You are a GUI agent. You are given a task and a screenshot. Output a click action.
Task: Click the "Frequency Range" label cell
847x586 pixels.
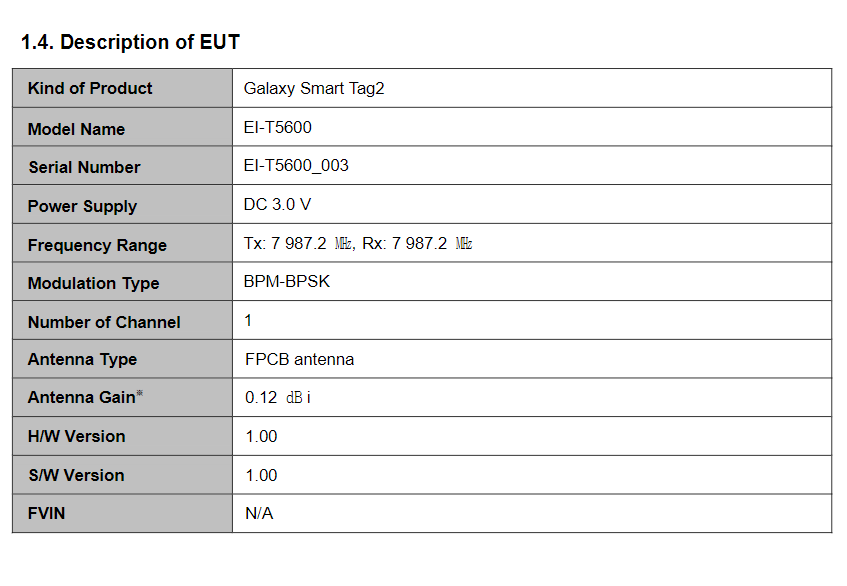(x=97, y=245)
